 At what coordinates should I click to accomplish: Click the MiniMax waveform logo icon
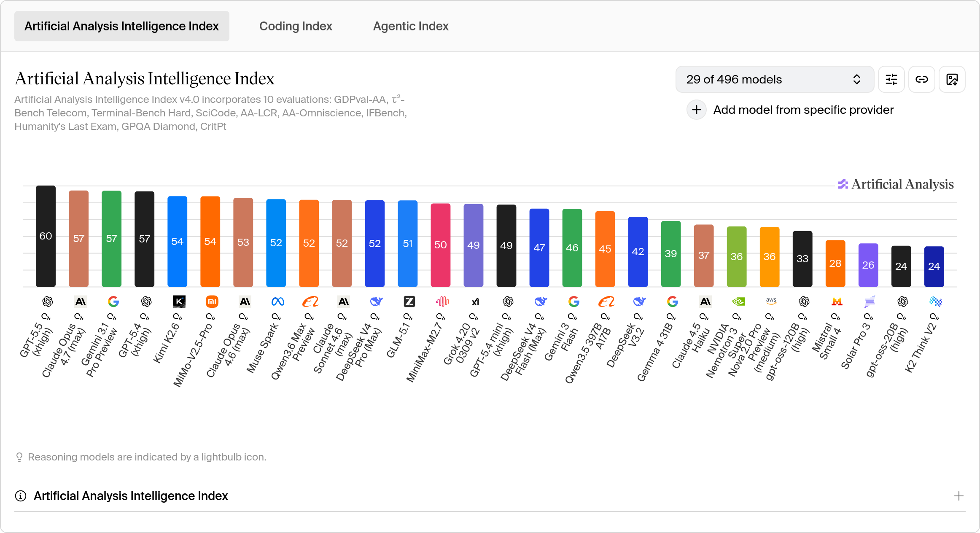tap(442, 301)
